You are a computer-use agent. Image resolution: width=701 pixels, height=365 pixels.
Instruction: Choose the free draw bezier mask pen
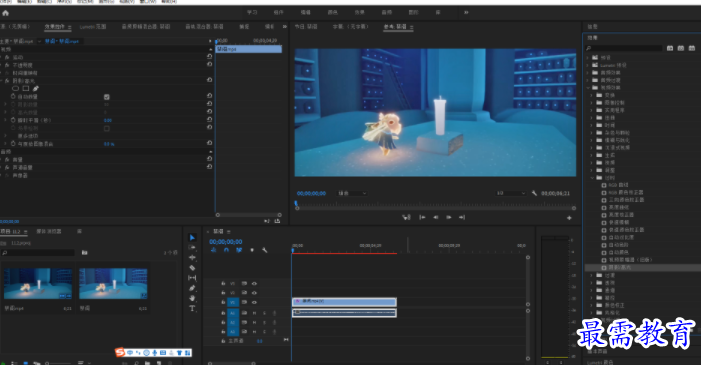[36, 89]
